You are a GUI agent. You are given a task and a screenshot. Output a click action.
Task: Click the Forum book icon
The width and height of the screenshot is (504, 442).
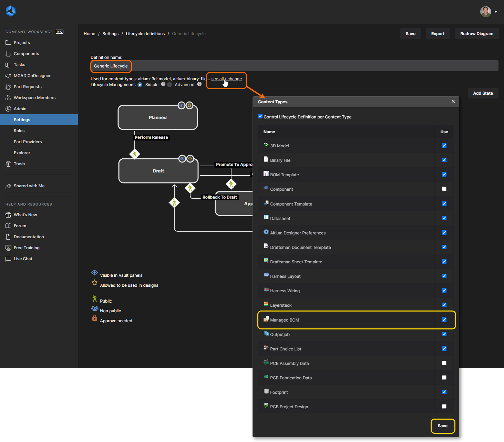(8, 226)
